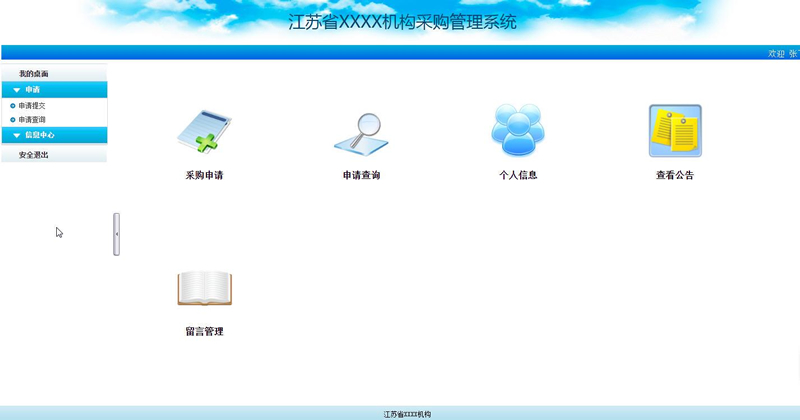
Task: Select 我的桌面 in the sidebar
Action: (33, 74)
